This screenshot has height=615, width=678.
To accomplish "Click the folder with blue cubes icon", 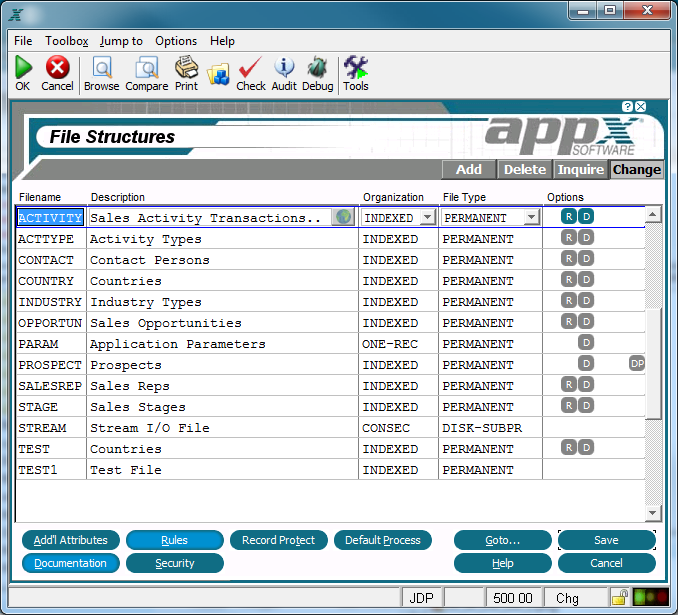I will pyautogui.click(x=219, y=74).
